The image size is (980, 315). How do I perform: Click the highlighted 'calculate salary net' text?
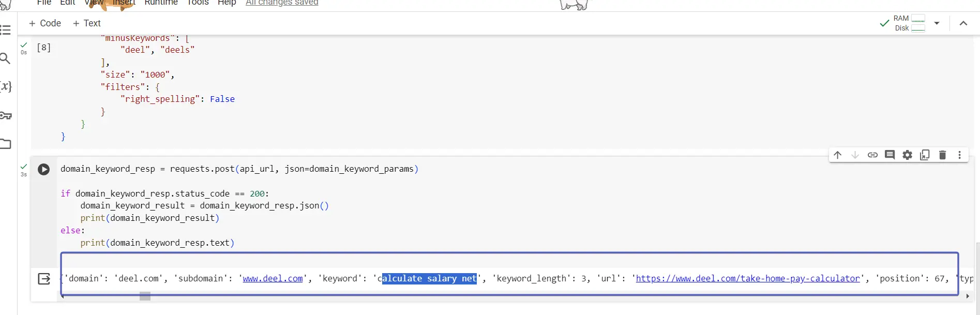click(x=429, y=278)
